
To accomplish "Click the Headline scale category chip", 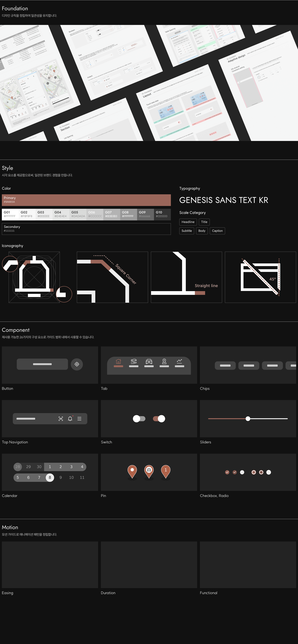I will click(x=188, y=222).
